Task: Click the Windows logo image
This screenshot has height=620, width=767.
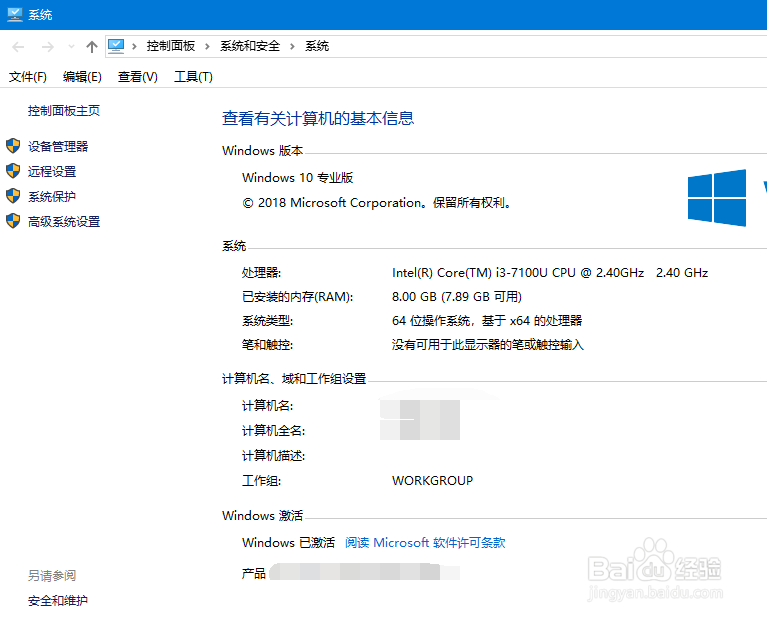Action: pos(717,198)
